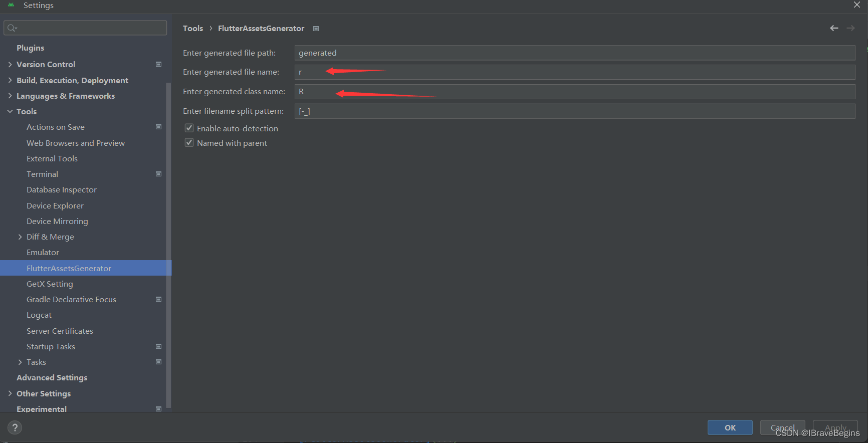This screenshot has height=443, width=868.
Task: Toggle Enable auto-detection checkbox
Action: [x=189, y=128]
